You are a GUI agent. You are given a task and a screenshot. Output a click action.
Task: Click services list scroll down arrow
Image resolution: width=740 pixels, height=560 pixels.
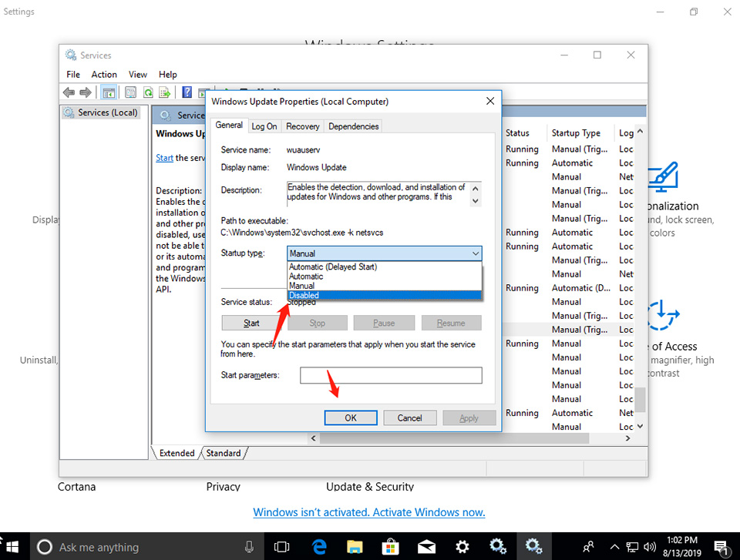(x=640, y=426)
